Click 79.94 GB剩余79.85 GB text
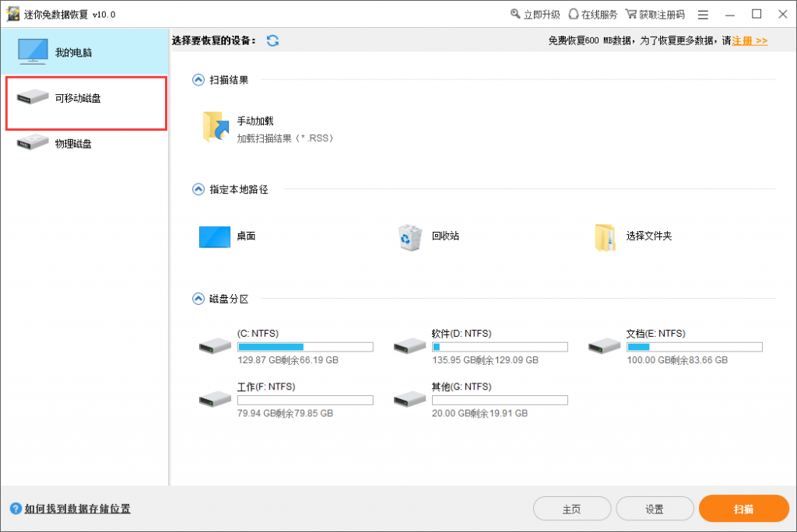 click(x=285, y=414)
